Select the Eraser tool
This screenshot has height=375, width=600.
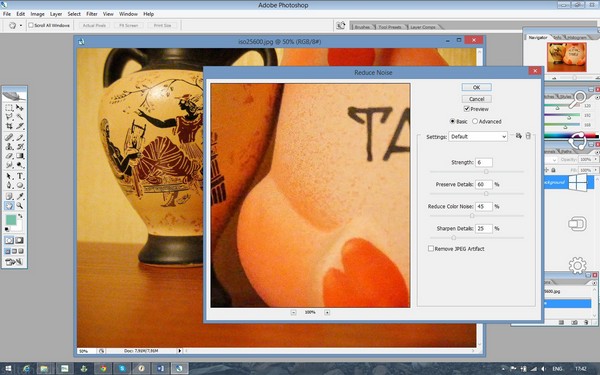coord(9,156)
